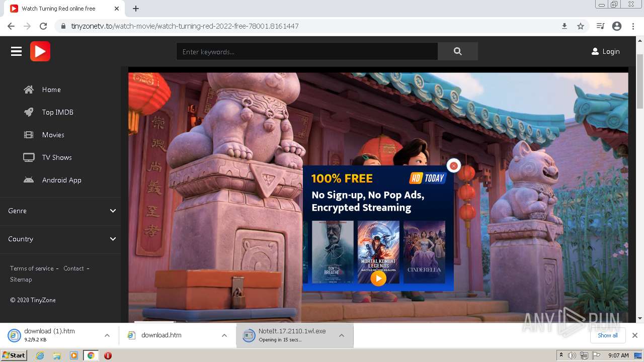The height and width of the screenshot is (362, 644).
Task: Open the Contact link
Action: click(73, 268)
